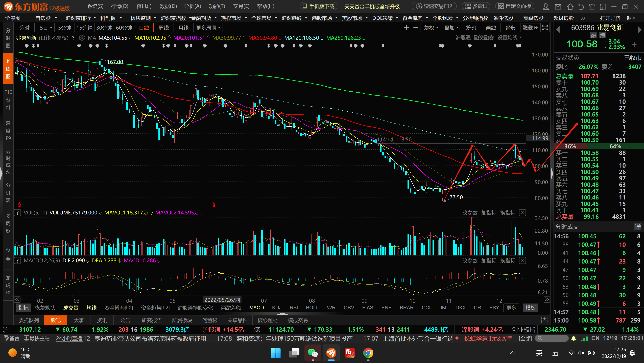
Task: Open the MA settings gear icon
Action: click(x=82, y=38)
